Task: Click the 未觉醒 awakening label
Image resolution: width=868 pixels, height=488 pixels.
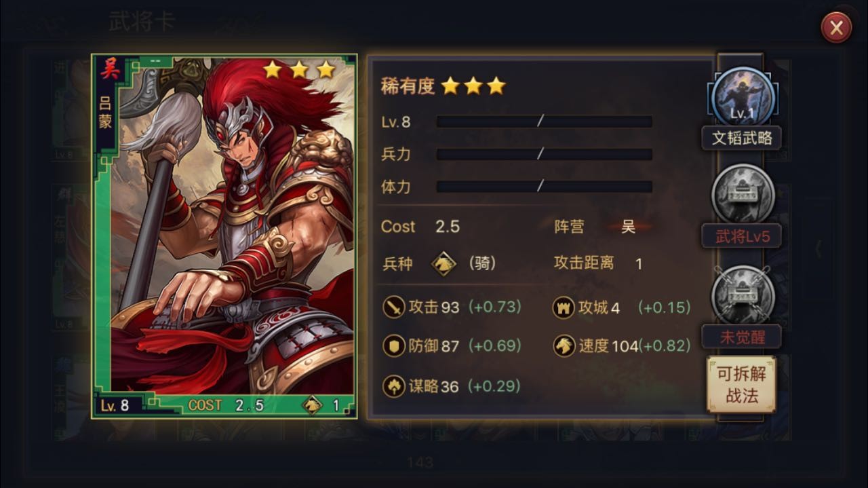Action: click(742, 337)
